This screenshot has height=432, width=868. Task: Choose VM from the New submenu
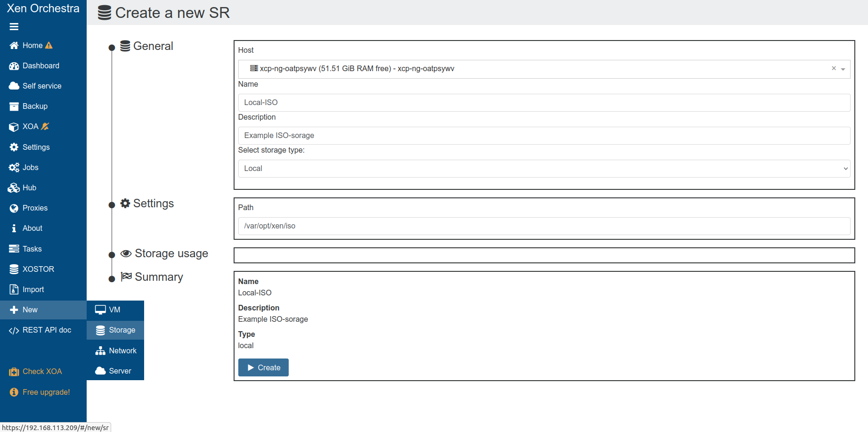(x=115, y=310)
